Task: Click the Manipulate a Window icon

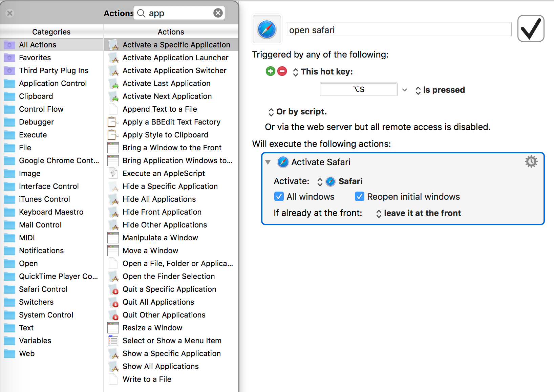Action: pyautogui.click(x=113, y=238)
